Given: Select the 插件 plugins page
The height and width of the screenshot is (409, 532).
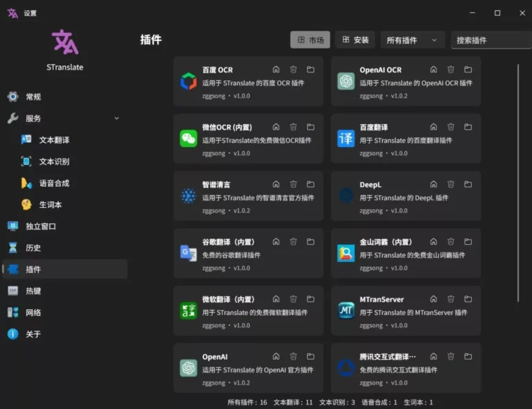Looking at the screenshot, I should coord(64,269).
